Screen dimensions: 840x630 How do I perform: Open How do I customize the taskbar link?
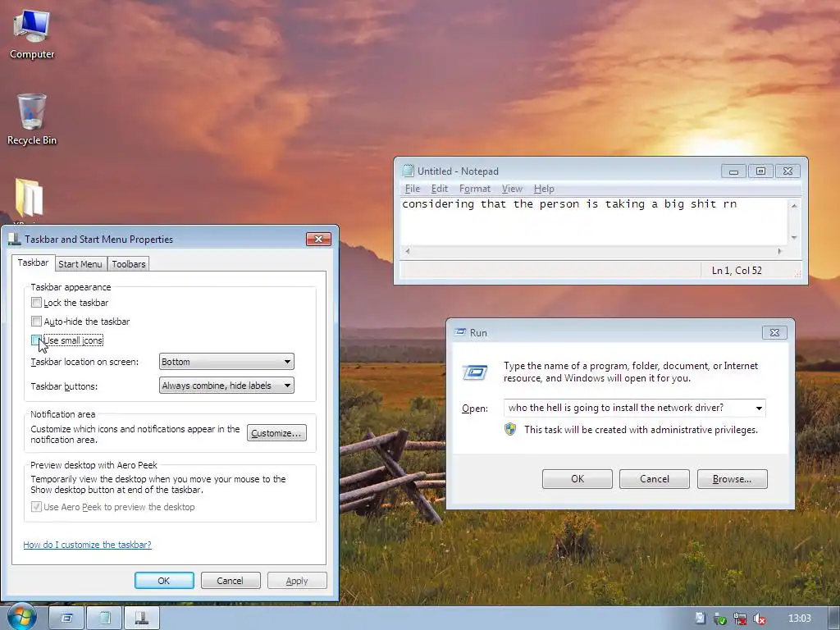point(87,545)
